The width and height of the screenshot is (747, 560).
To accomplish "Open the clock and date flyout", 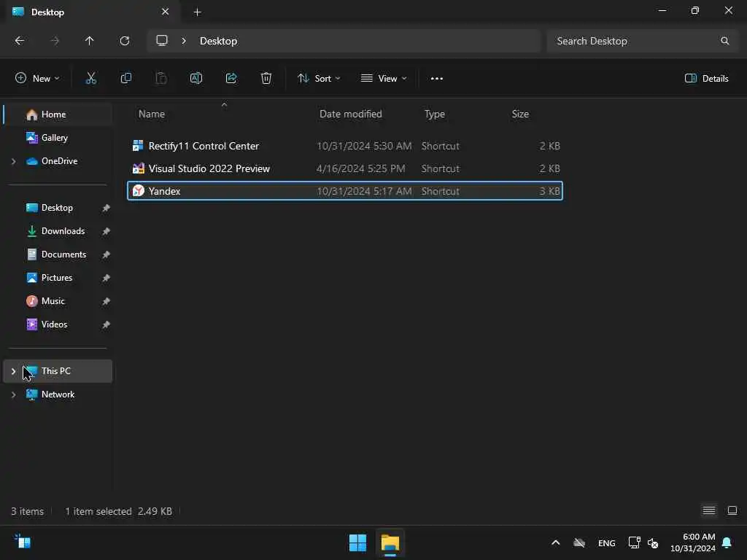I will click(693, 542).
